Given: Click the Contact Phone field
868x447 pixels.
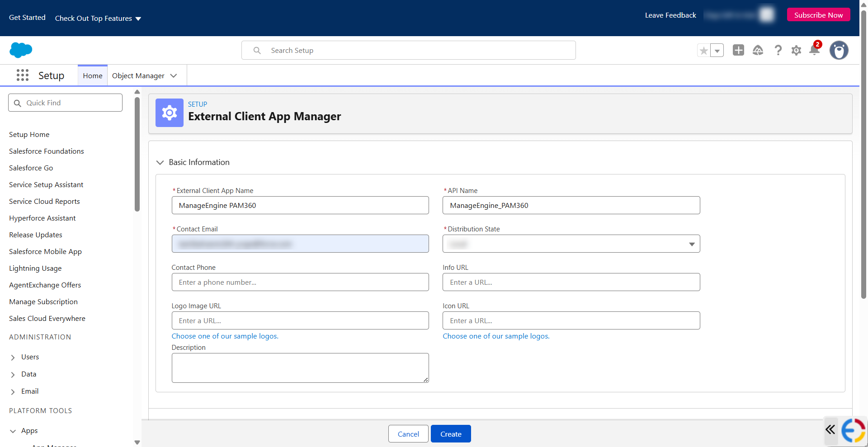Looking at the screenshot, I should [x=300, y=282].
